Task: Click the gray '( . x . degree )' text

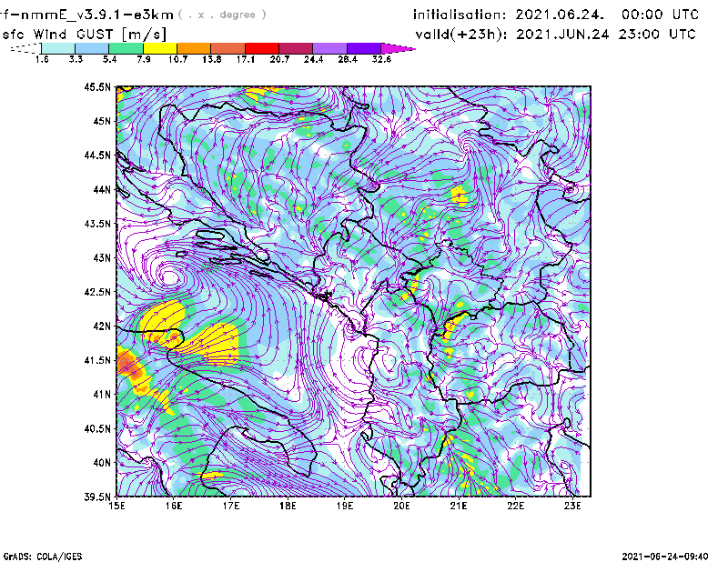Action: 222,15
